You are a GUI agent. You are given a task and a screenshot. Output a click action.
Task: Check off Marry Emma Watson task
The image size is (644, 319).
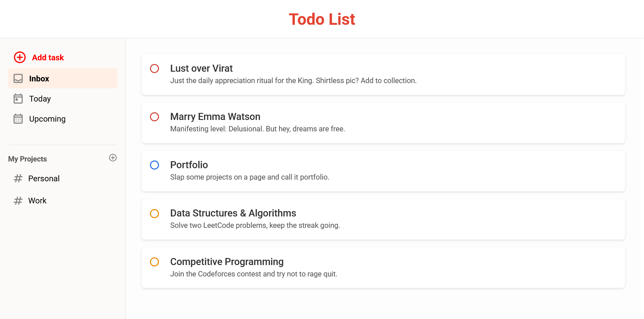(x=155, y=117)
